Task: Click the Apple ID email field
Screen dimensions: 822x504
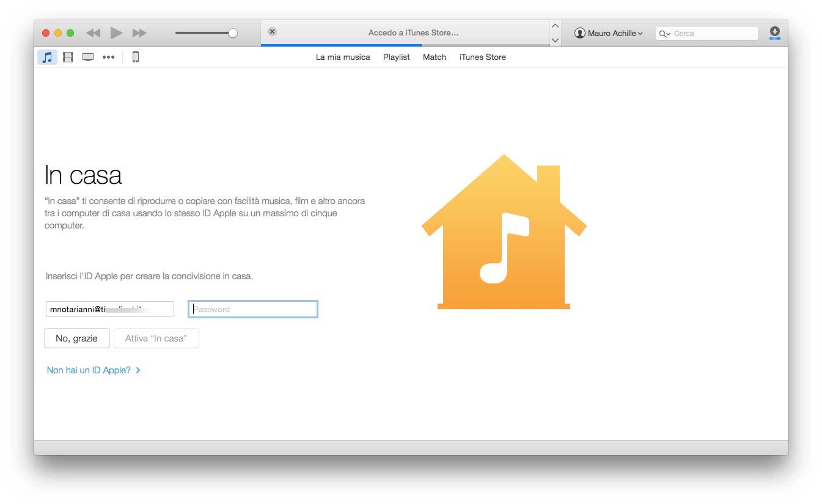Action: [x=110, y=309]
